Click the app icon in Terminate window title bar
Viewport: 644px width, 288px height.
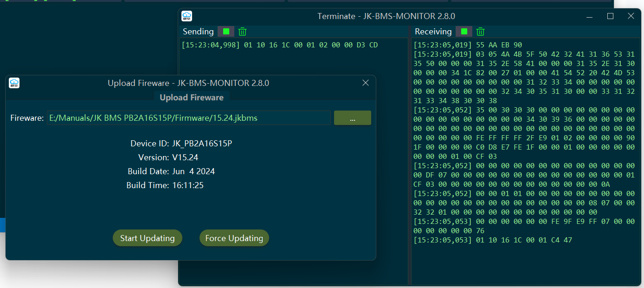187,16
